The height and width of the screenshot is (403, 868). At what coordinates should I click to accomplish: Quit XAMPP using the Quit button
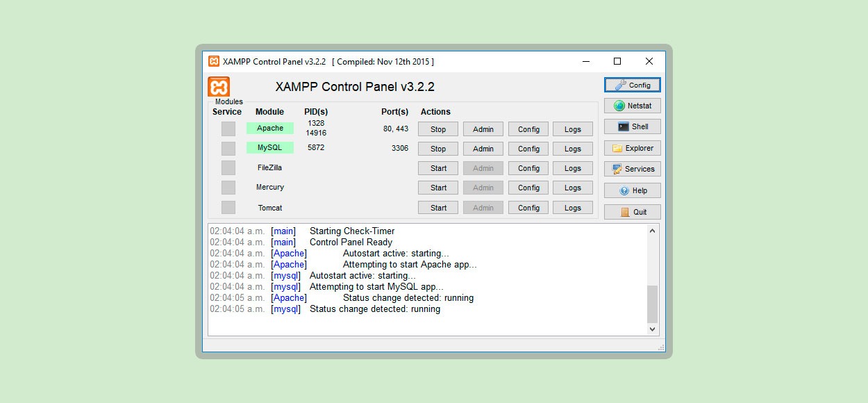(632, 212)
